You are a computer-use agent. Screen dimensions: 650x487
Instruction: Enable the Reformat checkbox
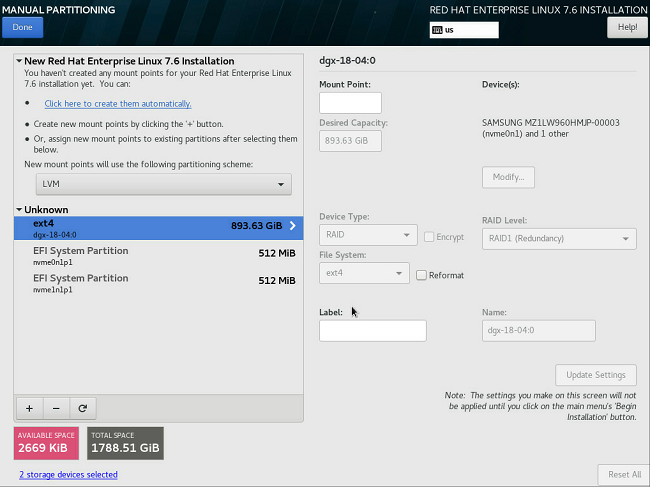tap(421, 275)
